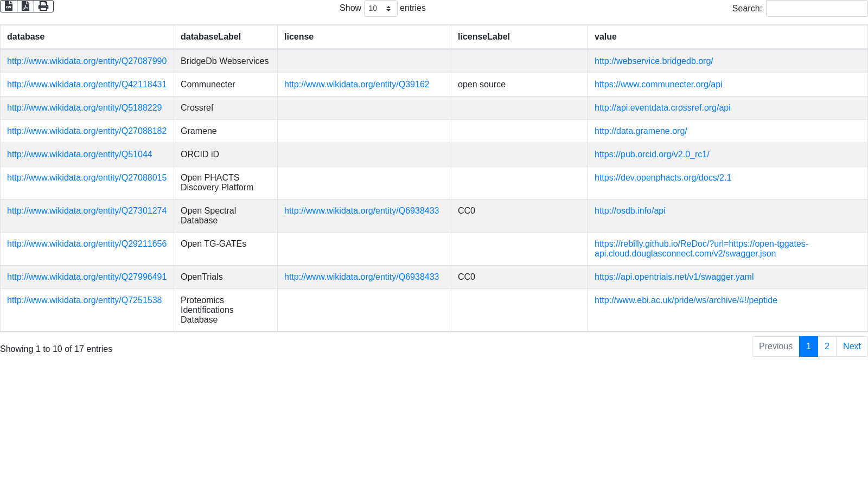Select 'Communecter' label cell

226,85
